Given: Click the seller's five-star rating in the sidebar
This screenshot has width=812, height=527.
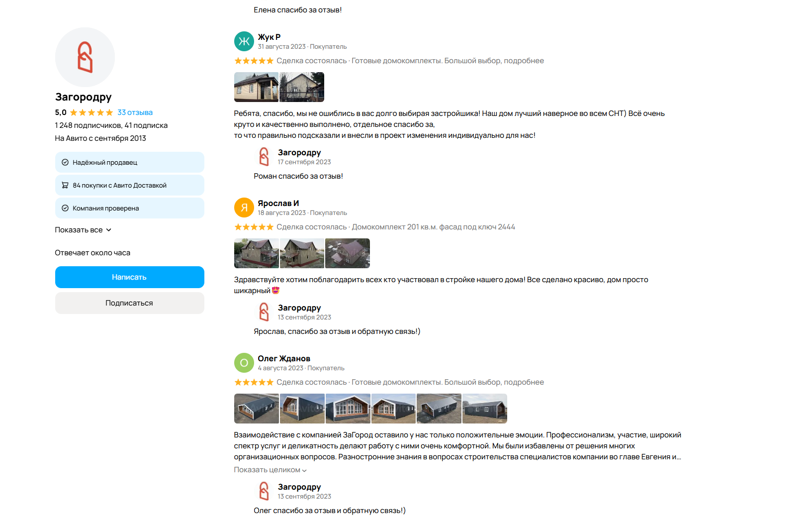Looking at the screenshot, I should (x=91, y=112).
